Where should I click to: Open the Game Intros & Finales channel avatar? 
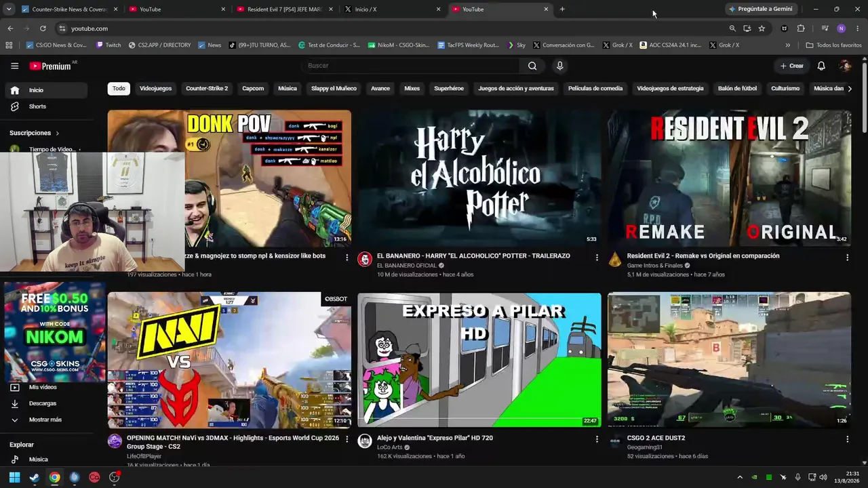tap(615, 259)
